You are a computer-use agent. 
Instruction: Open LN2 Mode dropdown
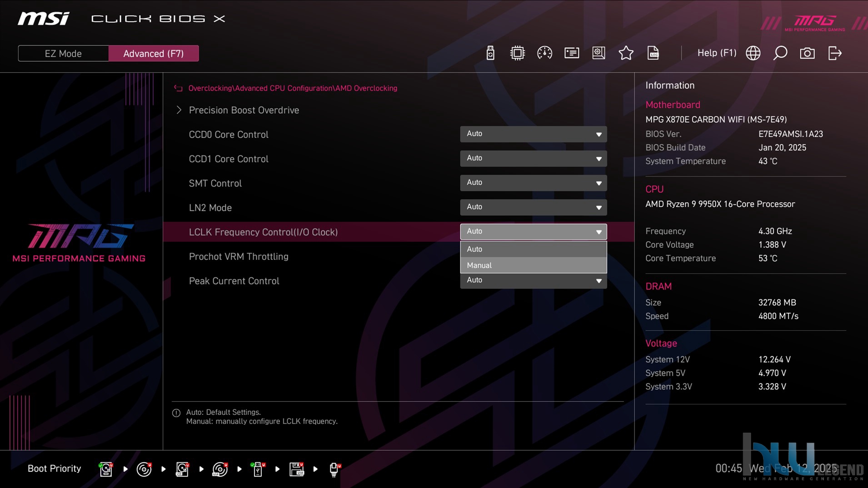click(x=533, y=207)
